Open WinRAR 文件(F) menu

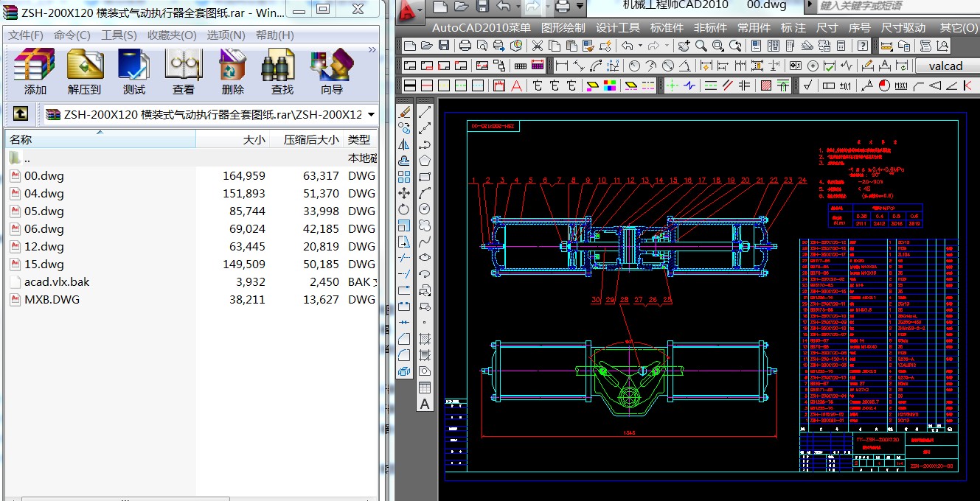point(26,35)
